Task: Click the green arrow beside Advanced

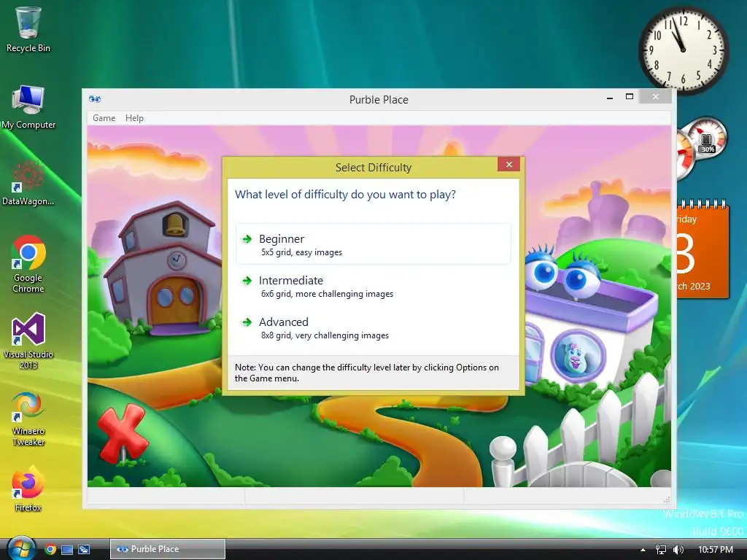Action: point(247,322)
